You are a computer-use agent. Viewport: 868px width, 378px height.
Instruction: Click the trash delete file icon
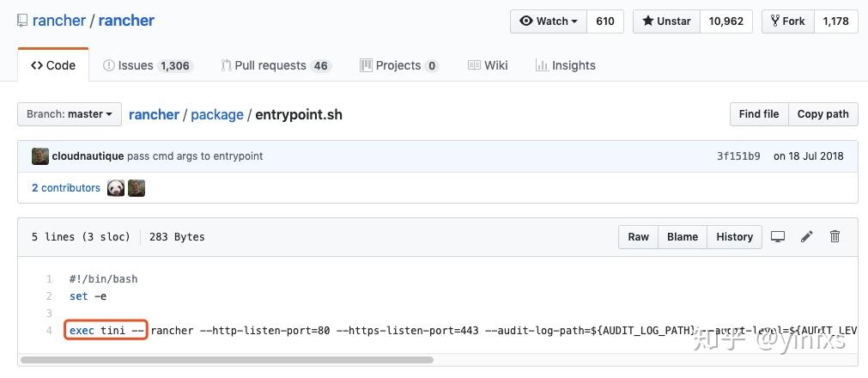[x=835, y=237]
